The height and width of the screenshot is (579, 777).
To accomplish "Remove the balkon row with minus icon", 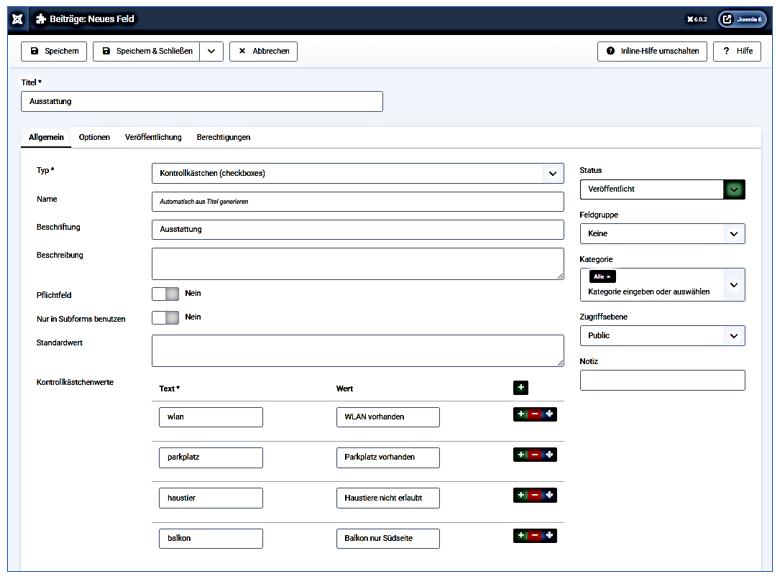I will point(535,536).
